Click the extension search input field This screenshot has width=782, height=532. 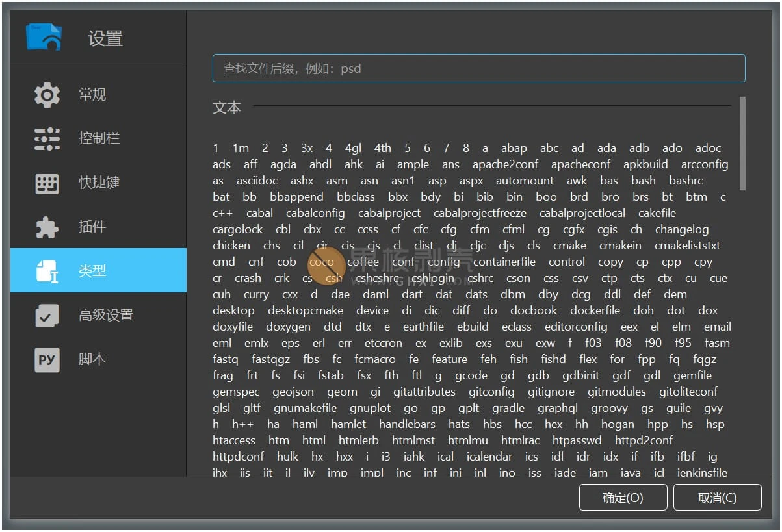479,68
